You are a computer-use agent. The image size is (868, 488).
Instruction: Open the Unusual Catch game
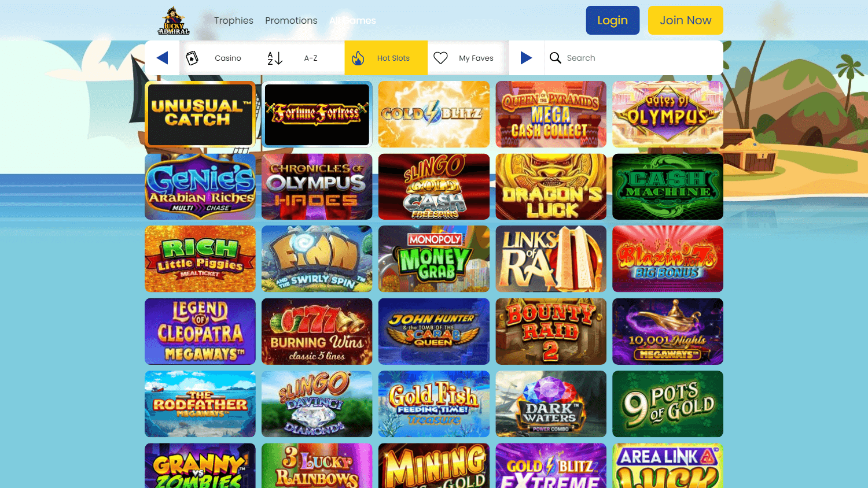[200, 114]
